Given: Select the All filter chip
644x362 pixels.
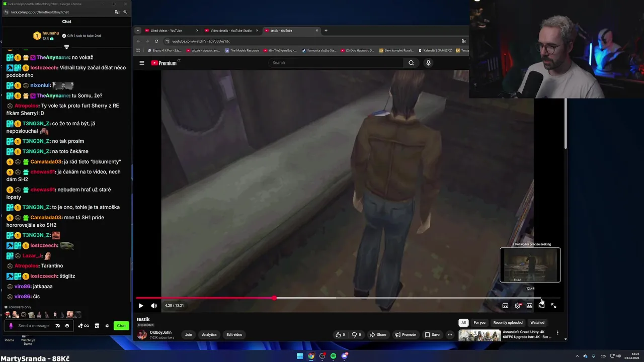Looking at the screenshot, I should (463, 322).
